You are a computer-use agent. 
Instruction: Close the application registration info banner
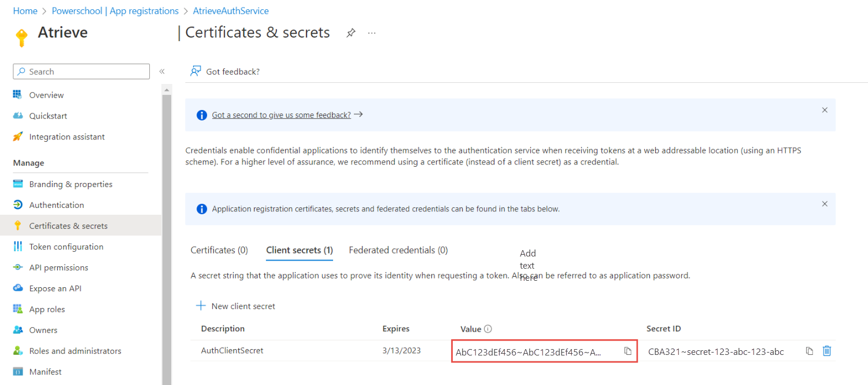pyautogui.click(x=825, y=204)
